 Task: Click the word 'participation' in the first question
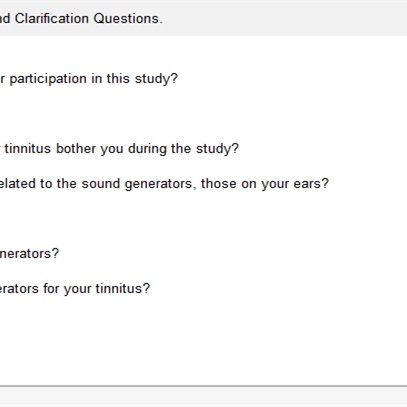click(48, 79)
